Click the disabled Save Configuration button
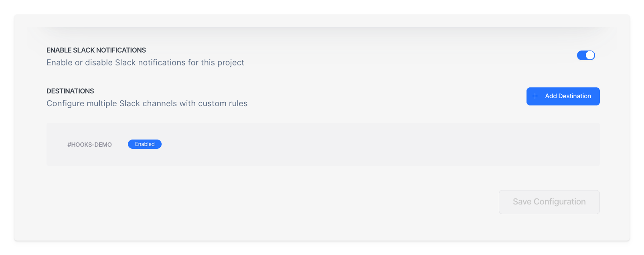The image size is (644, 255). (x=549, y=202)
